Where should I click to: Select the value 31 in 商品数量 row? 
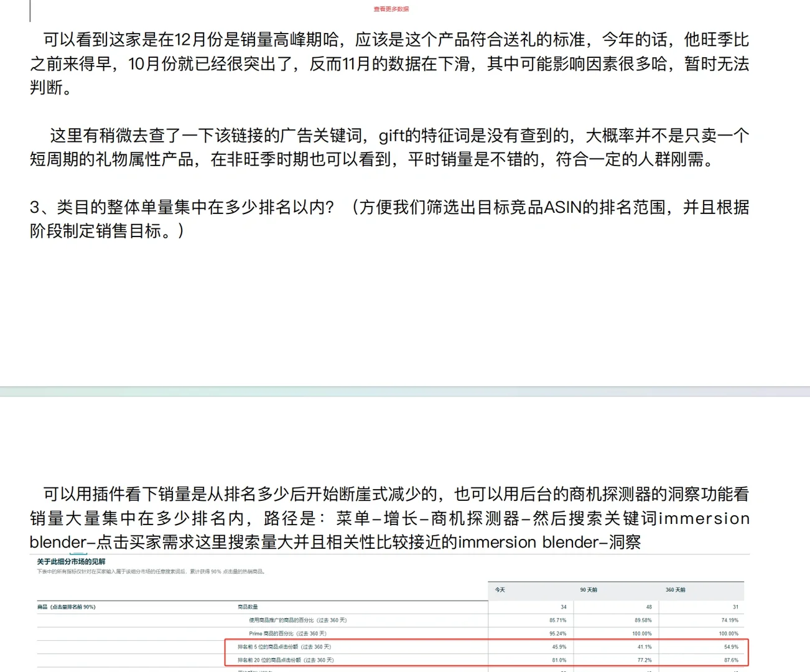pos(735,607)
